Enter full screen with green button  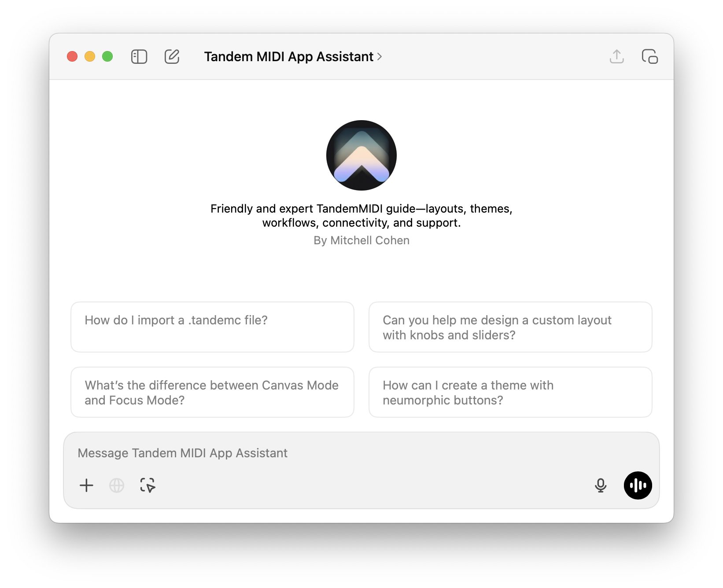[x=107, y=57]
